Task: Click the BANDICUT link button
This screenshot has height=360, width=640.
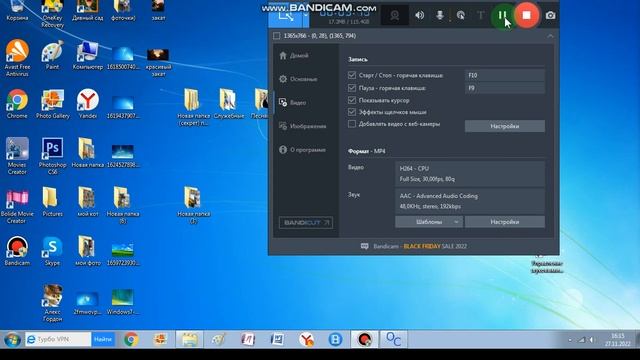Action: tap(306, 222)
